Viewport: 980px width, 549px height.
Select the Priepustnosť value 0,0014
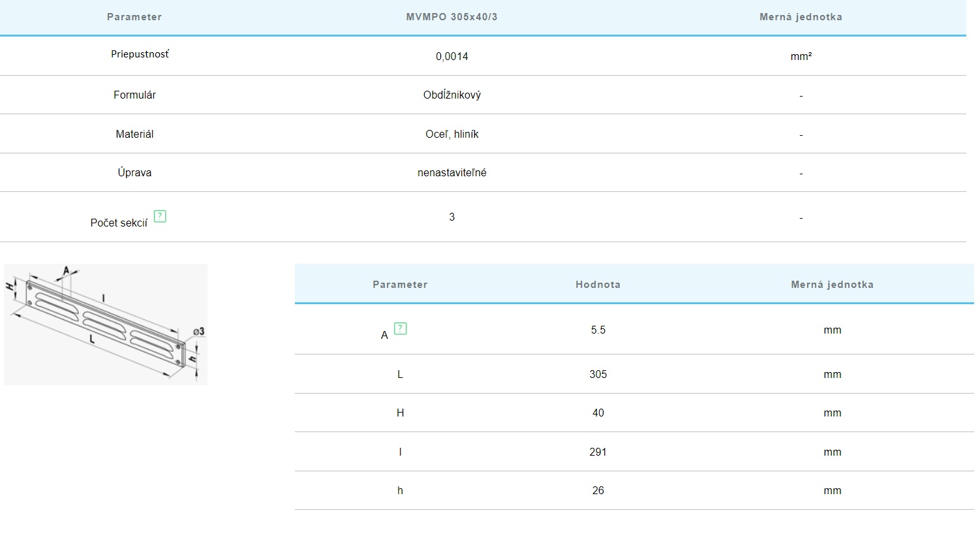[452, 57]
